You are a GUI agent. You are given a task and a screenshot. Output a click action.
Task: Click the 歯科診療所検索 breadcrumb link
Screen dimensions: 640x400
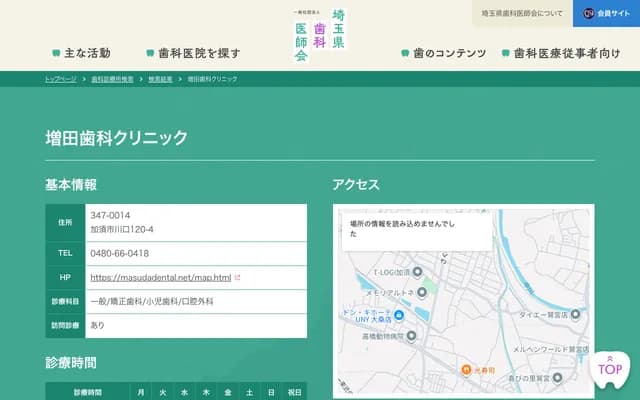tap(112, 79)
